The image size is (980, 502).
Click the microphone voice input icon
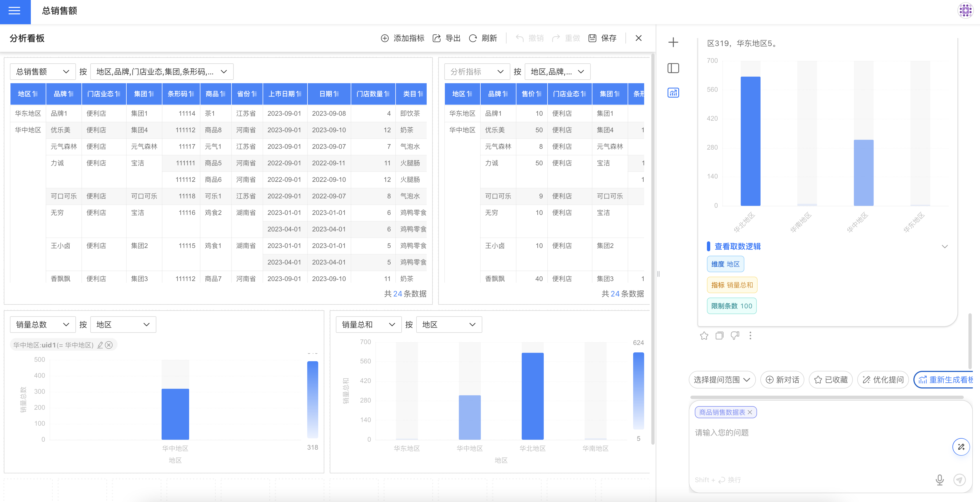click(939, 480)
